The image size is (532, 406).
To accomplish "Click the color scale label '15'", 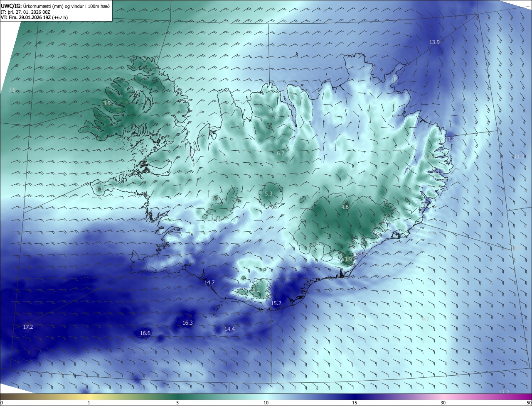I will [x=355, y=403].
